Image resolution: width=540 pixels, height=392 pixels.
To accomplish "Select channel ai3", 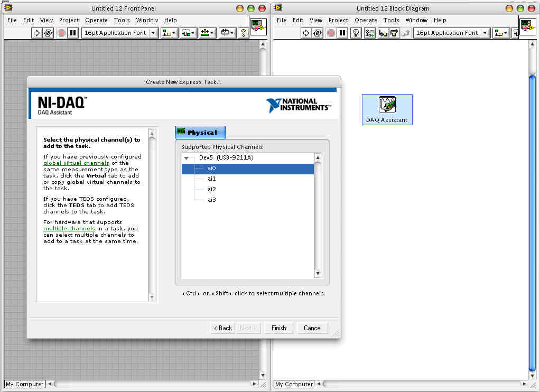I will click(x=211, y=200).
